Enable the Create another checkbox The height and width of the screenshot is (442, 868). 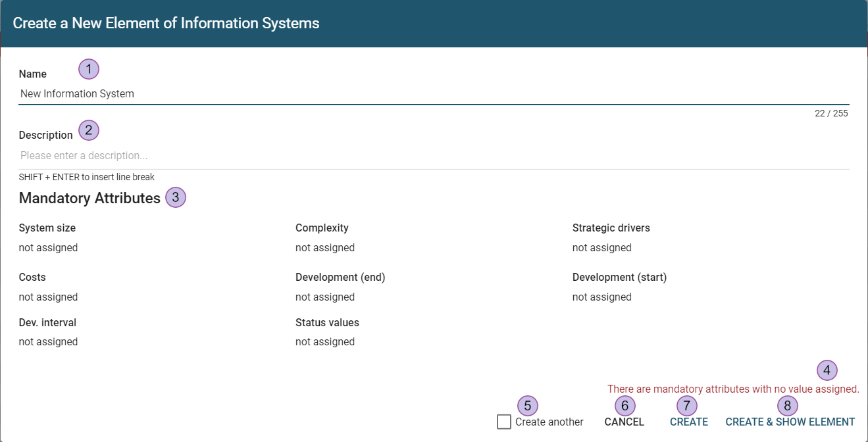pos(504,422)
